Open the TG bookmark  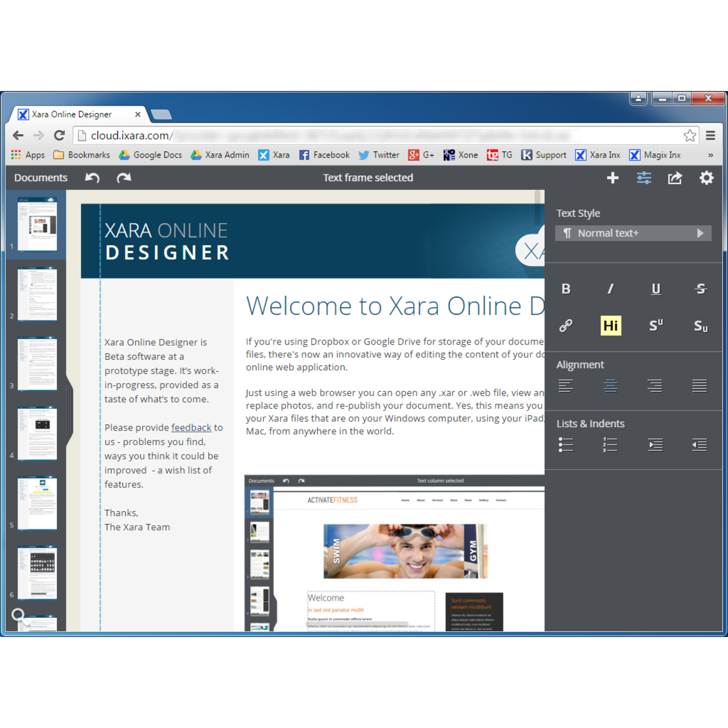(500, 155)
